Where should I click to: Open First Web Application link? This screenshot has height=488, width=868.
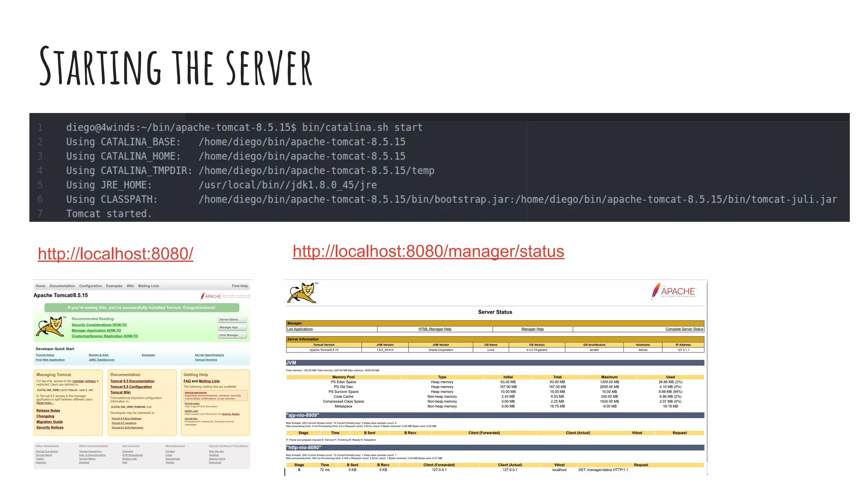(x=50, y=360)
